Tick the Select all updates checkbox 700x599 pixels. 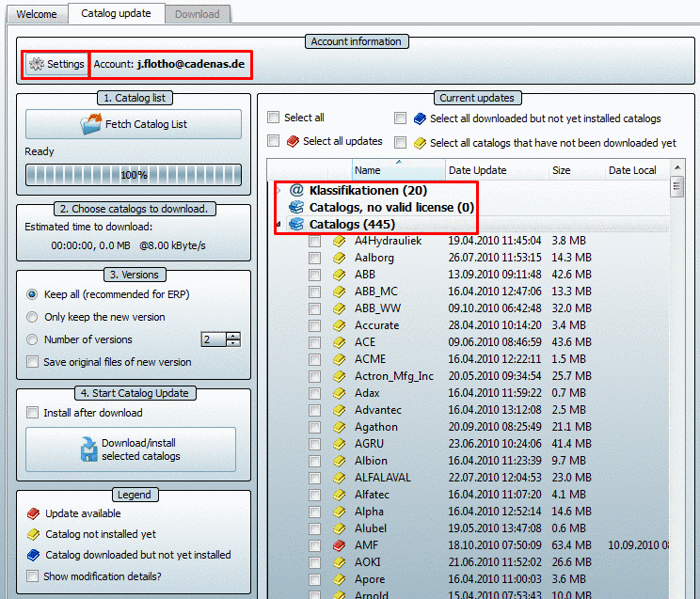[273, 141]
